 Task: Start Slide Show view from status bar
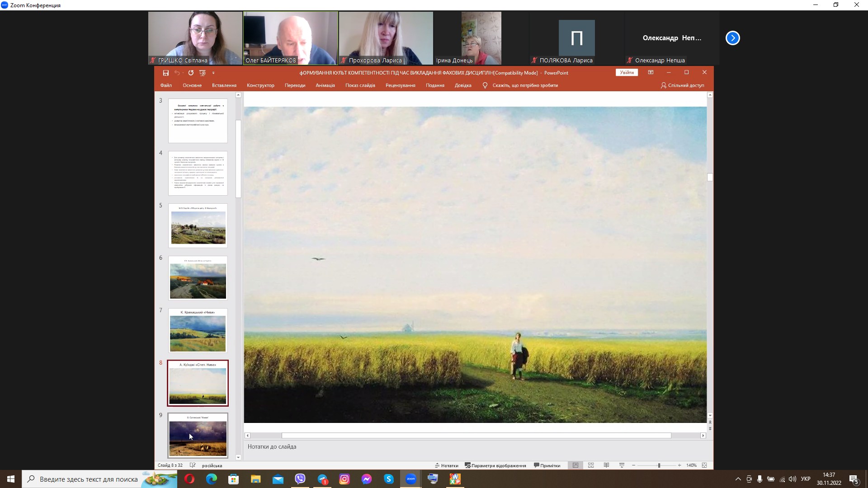click(622, 465)
